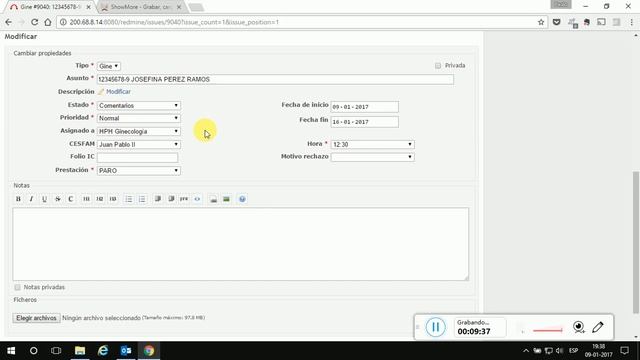
Task: Click the Grabando 00:09:37 recording timer
Action: click(x=480, y=327)
